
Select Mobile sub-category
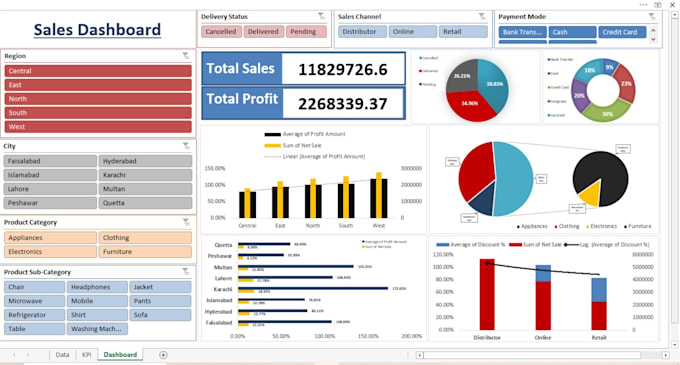[x=97, y=301]
